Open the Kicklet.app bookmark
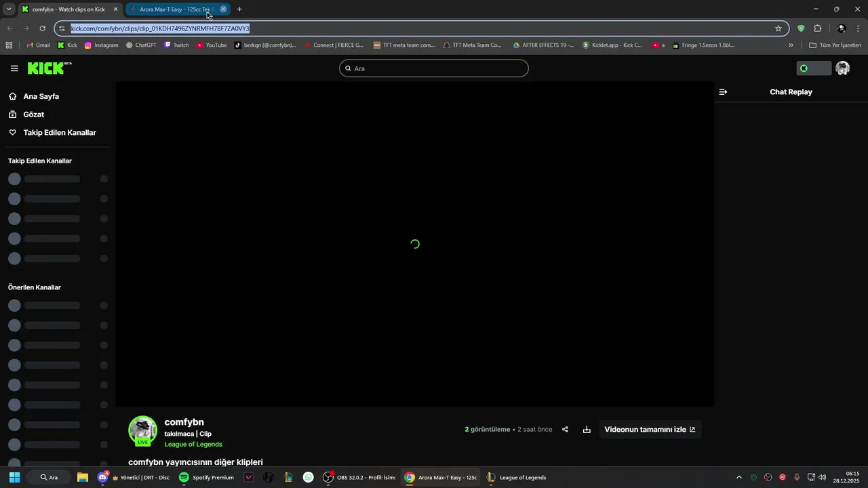The image size is (868, 488). pyautogui.click(x=612, y=45)
